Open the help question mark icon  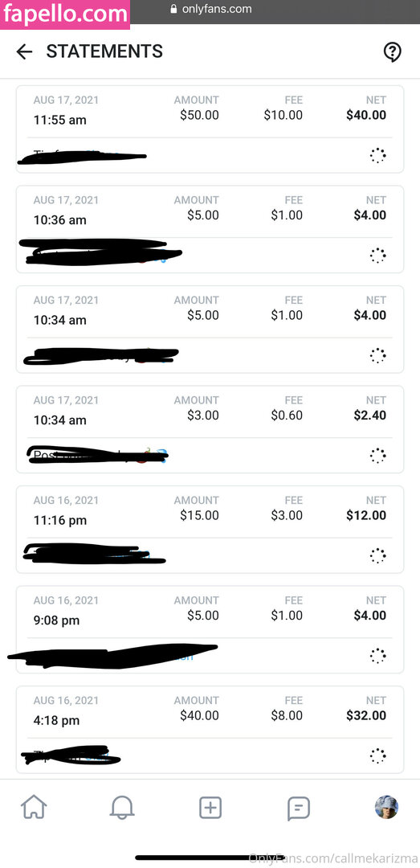click(x=393, y=52)
